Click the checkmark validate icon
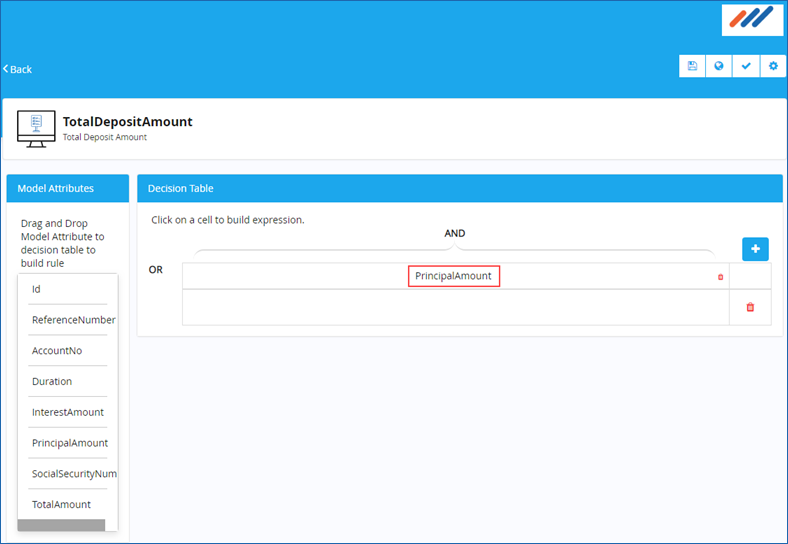This screenshot has height=544, width=788. point(746,66)
